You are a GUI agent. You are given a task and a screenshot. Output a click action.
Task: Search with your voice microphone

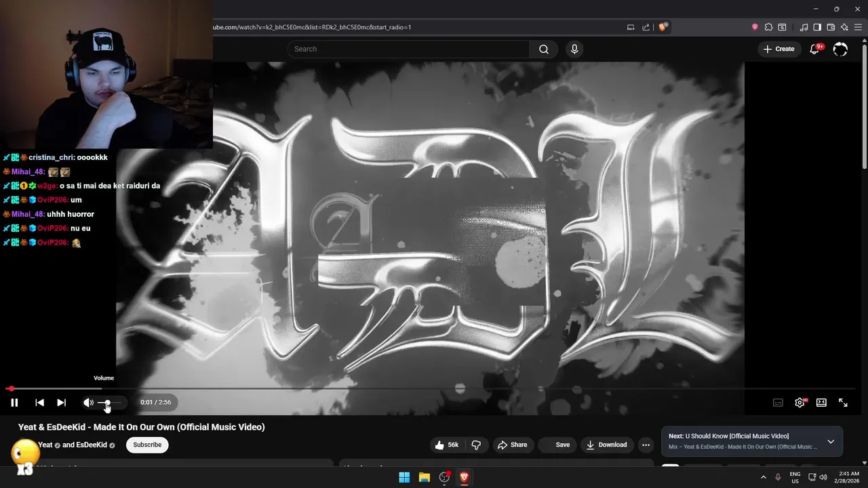click(574, 49)
